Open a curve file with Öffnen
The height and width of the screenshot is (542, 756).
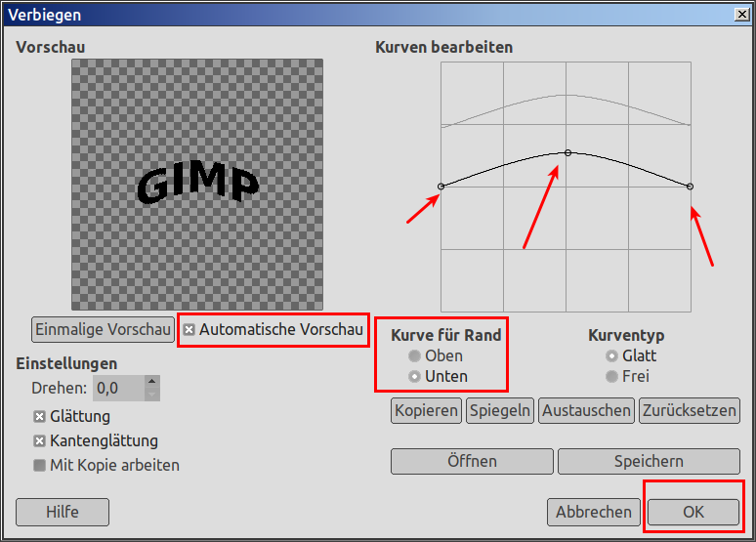tap(472, 462)
